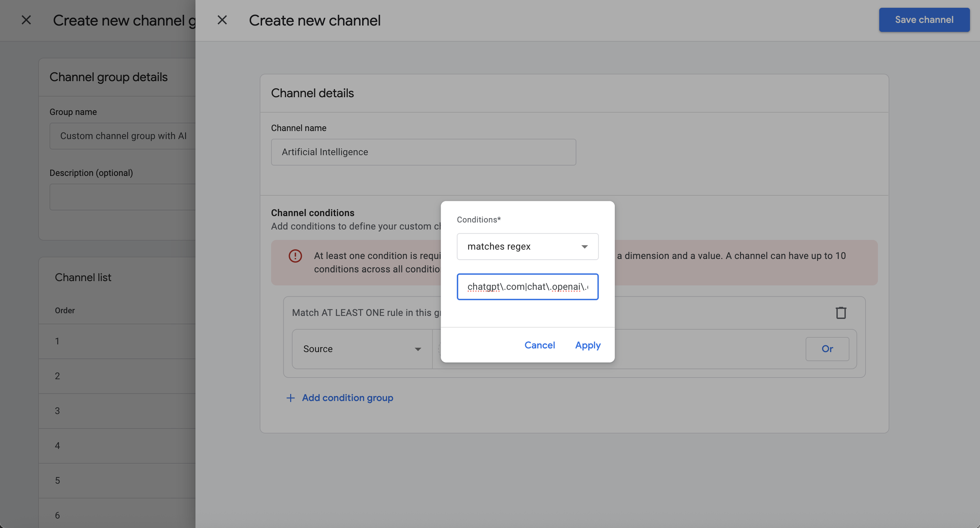
Task: Click the Channel group details heading
Action: (x=108, y=77)
